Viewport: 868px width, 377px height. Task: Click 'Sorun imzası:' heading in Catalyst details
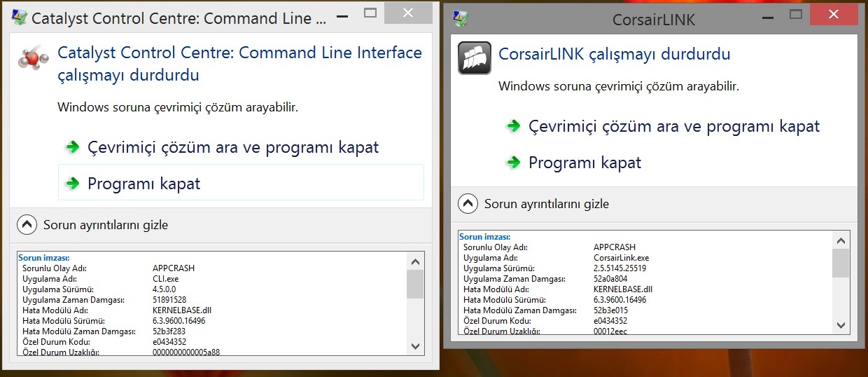point(44,257)
